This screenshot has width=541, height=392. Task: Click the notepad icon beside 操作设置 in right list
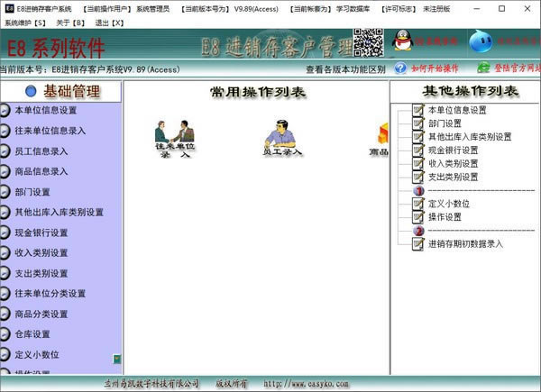[418, 217]
